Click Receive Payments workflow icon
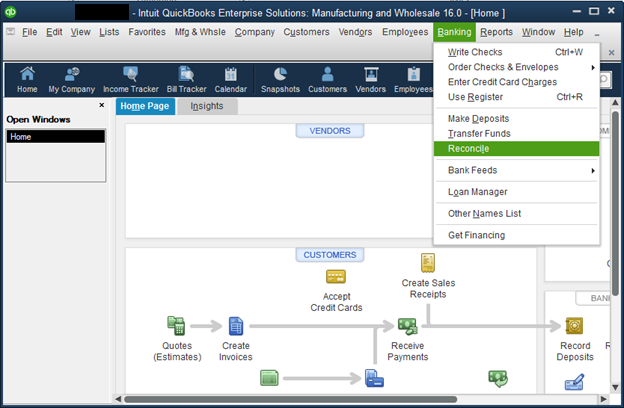 408,326
